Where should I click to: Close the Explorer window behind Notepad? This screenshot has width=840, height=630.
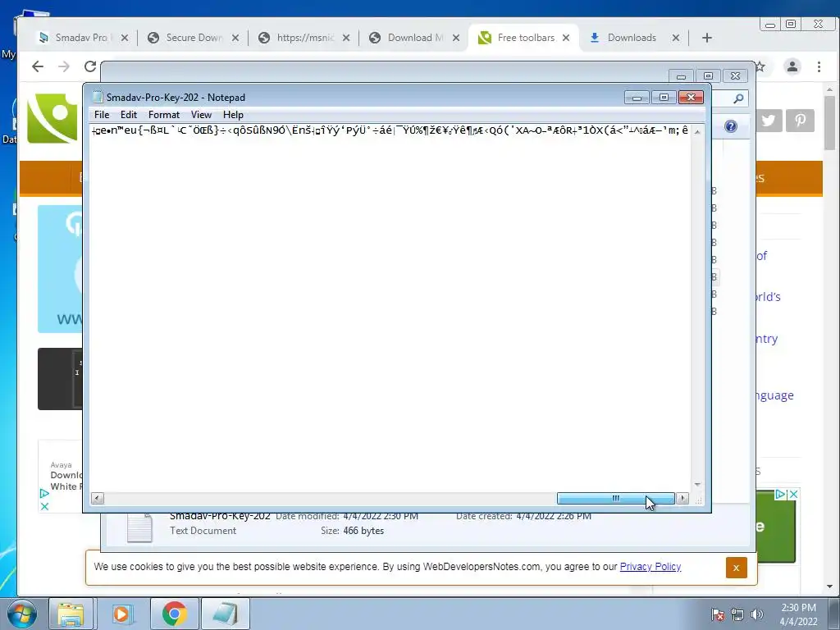pos(736,76)
